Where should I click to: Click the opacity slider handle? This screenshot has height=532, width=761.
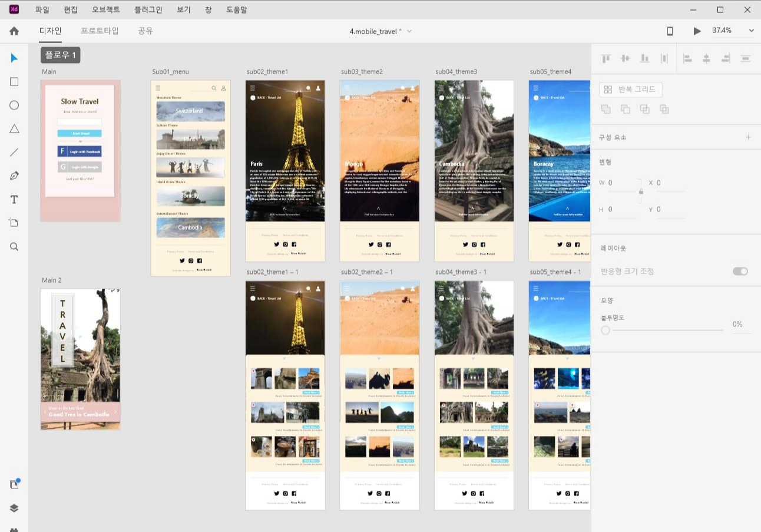coord(606,331)
